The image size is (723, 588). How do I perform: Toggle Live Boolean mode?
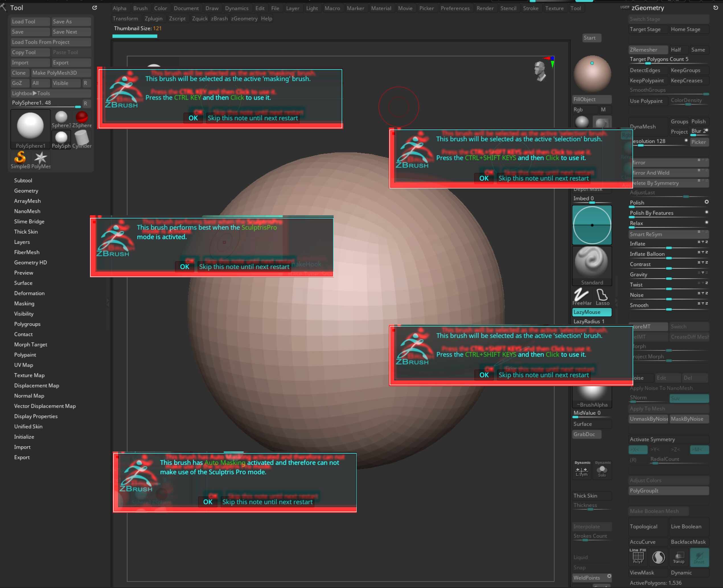pos(686,526)
